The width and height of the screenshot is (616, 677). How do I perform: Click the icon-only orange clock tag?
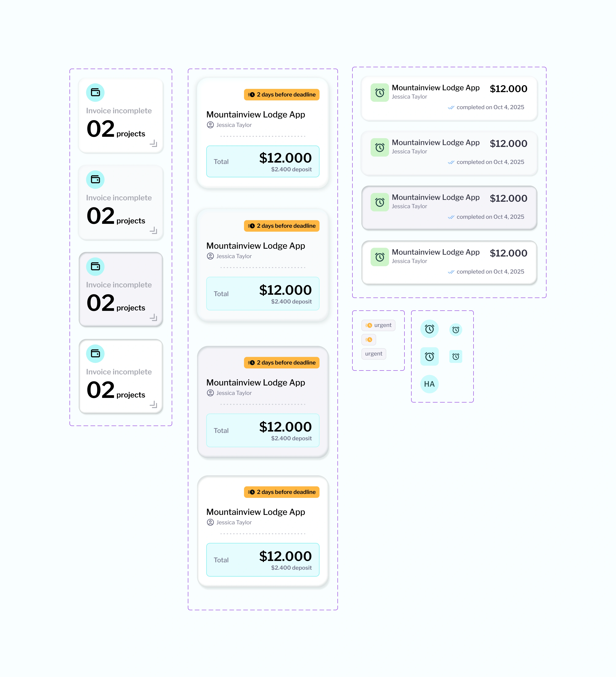369,340
